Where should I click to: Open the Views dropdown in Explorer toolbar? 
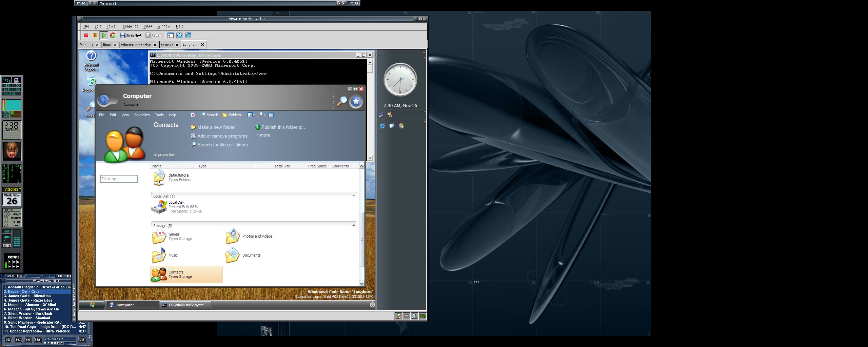[x=251, y=115]
